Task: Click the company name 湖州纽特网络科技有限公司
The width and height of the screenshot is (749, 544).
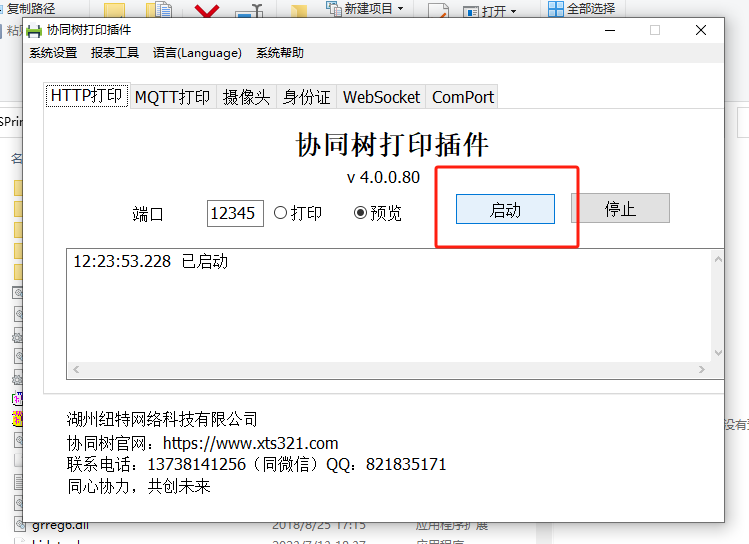Action: [162, 419]
